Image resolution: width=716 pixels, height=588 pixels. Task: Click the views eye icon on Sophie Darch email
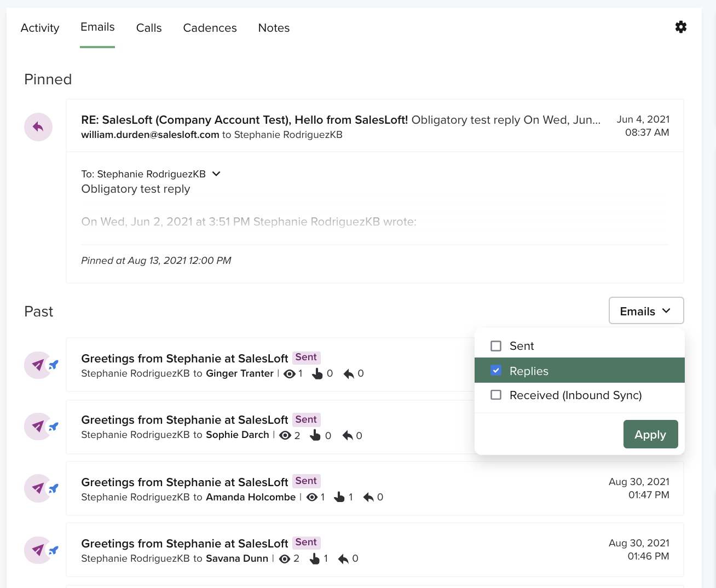(x=285, y=435)
